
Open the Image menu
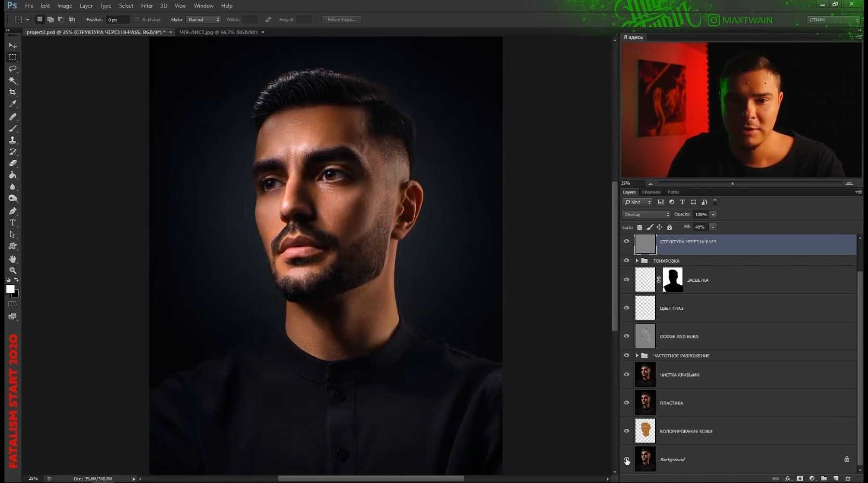click(65, 6)
